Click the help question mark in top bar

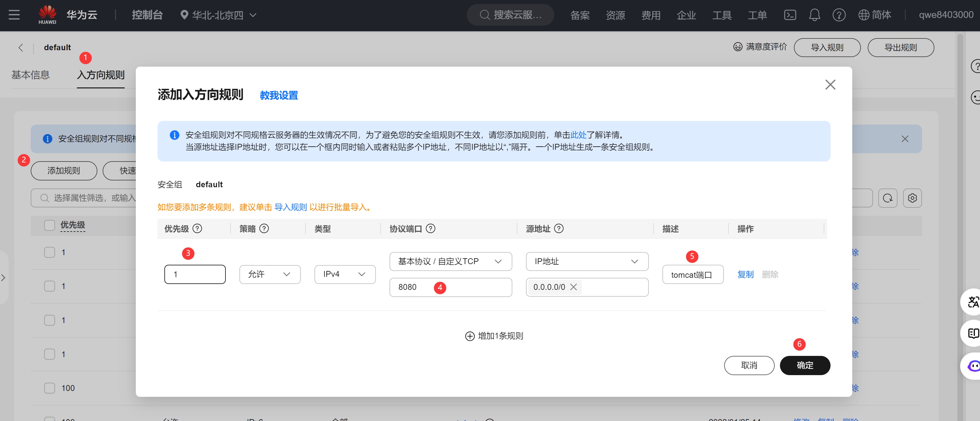839,15
